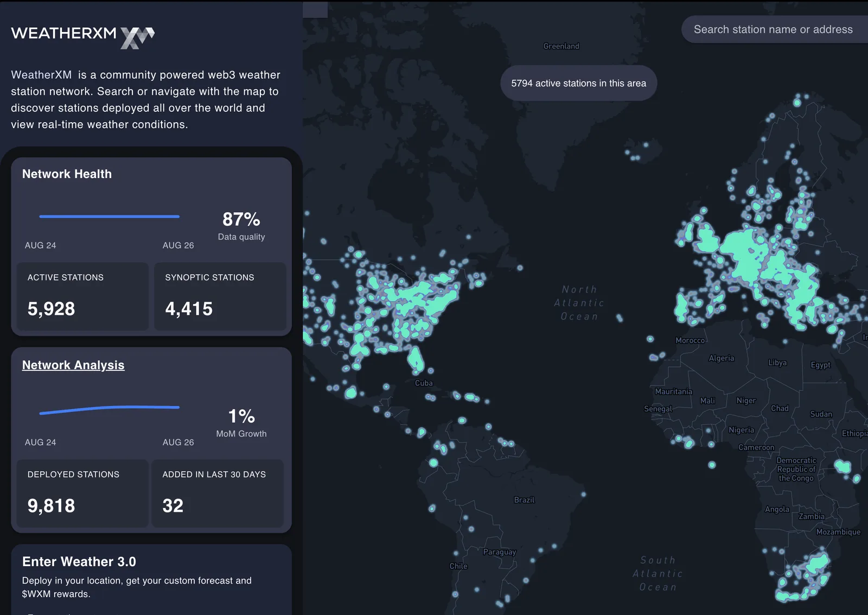The image size is (868, 615).
Task: Click the Morocco label on the map
Action: (690, 340)
